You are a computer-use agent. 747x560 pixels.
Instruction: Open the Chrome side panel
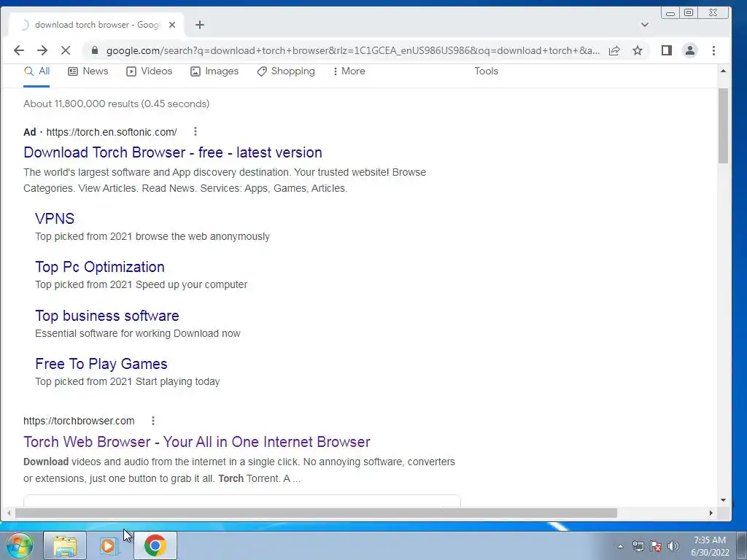[x=667, y=50]
